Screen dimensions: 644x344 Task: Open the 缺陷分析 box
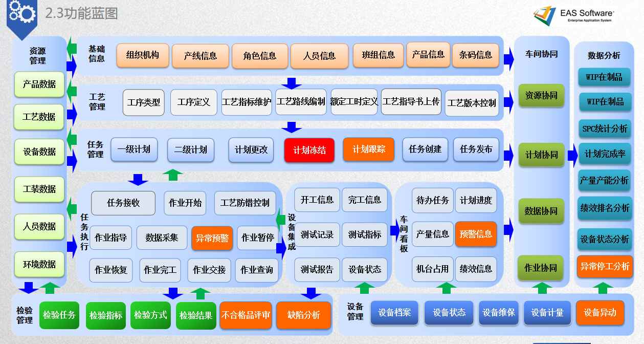click(303, 315)
